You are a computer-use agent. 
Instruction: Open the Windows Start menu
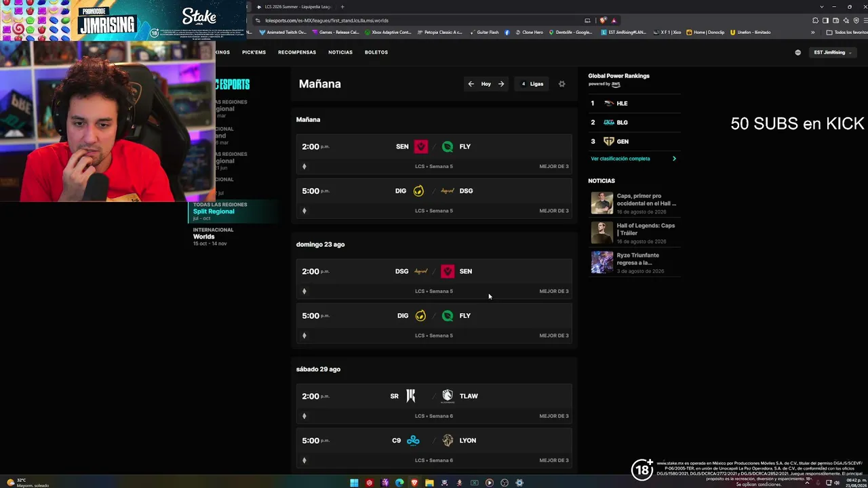tap(354, 483)
